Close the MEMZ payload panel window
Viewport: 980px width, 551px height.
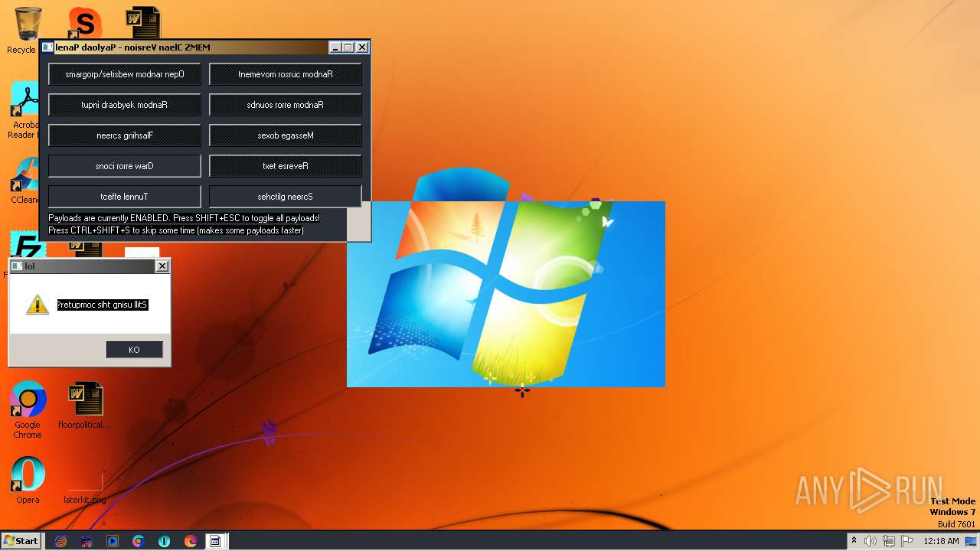[x=362, y=47]
